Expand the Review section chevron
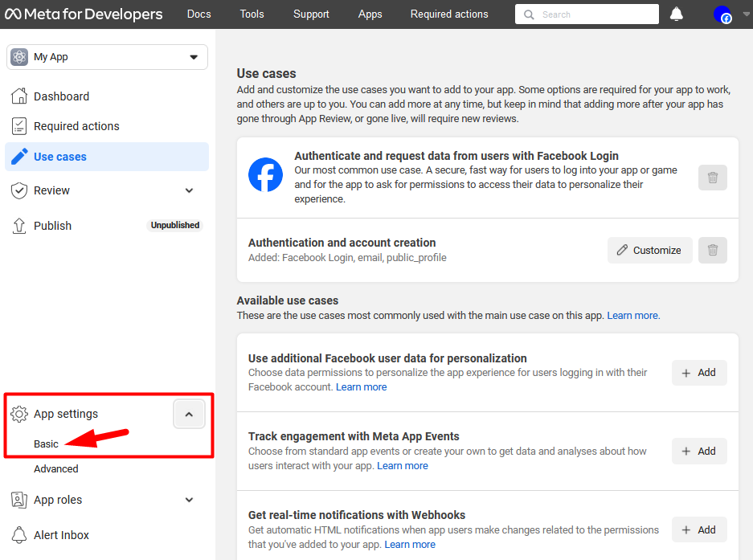 (189, 190)
